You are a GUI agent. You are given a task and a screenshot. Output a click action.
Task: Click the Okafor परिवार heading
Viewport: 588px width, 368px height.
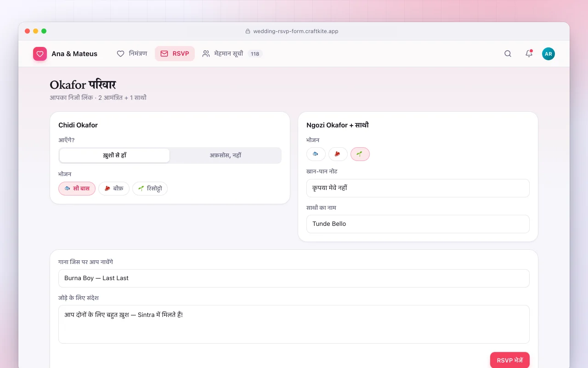coord(83,85)
